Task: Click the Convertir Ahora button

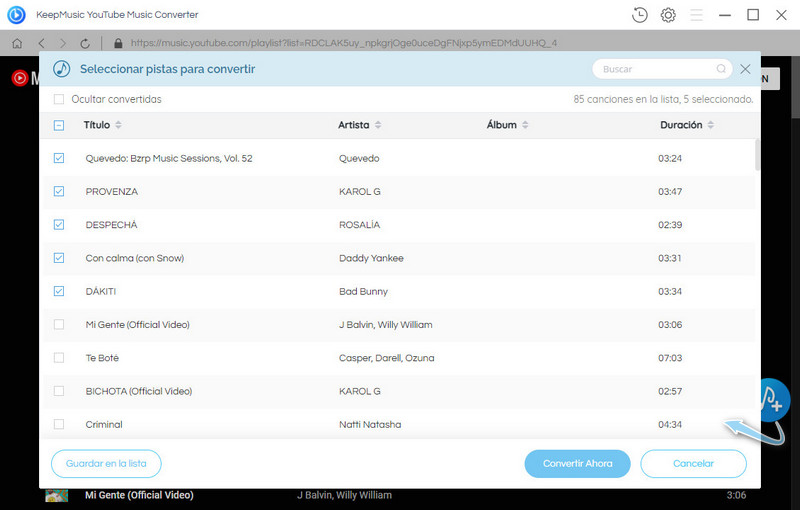Action: point(578,464)
